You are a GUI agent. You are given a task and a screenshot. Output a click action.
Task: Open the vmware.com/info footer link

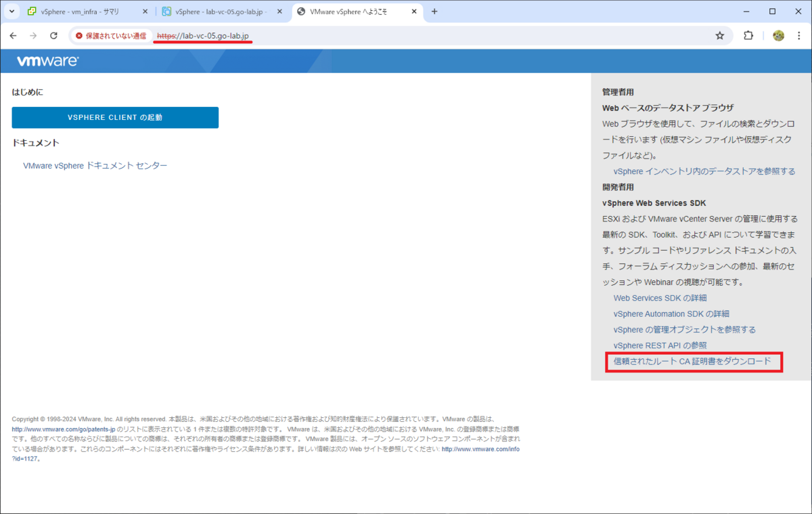(x=480, y=448)
